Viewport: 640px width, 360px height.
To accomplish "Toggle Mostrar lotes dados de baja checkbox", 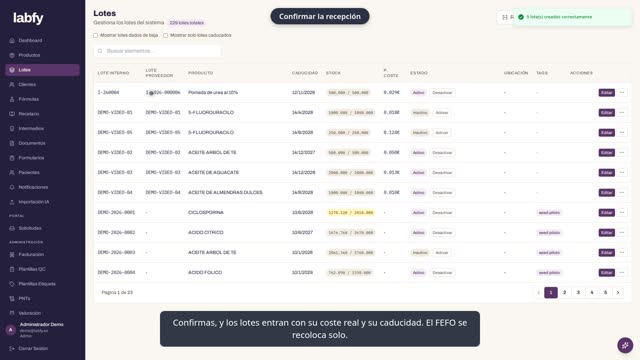I will [x=96, y=36].
